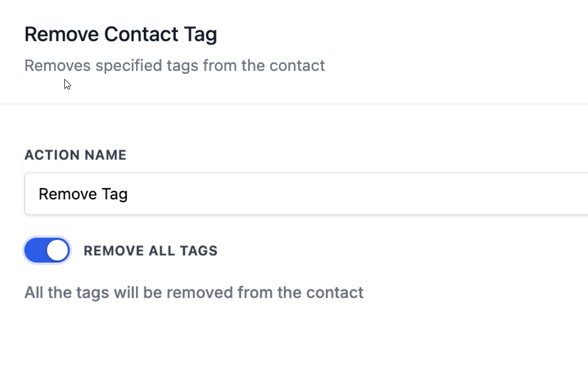Image resolution: width=588 pixels, height=367 pixels.
Task: Click the 'Remove Tag' text in the field
Action: click(83, 194)
